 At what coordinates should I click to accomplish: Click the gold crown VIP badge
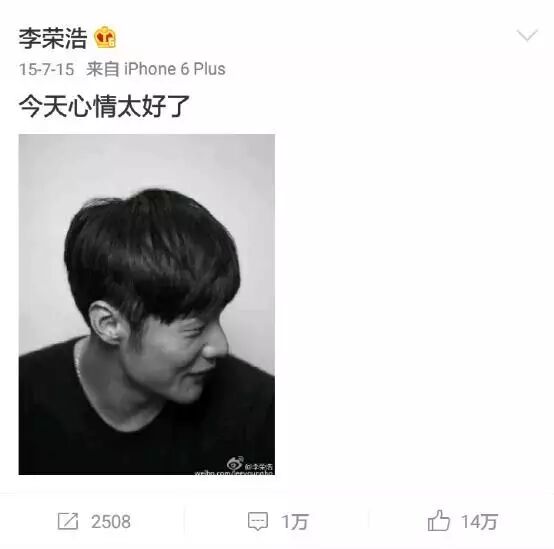point(105,37)
